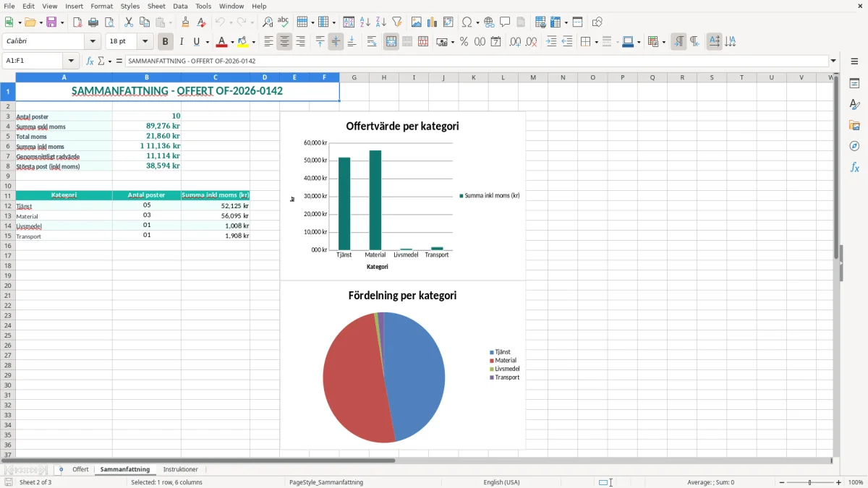Open the Name Box dropdown arrow
The height and width of the screenshot is (488, 868).
[71, 61]
